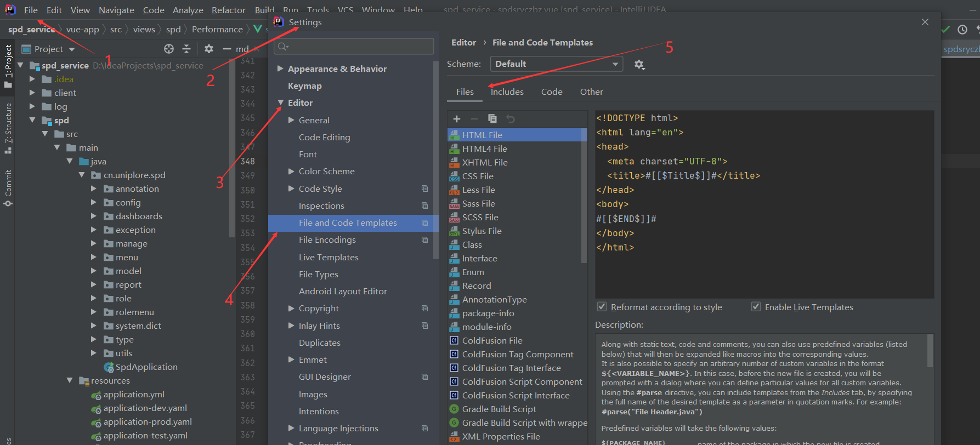Click the remove template minus icon
Screen dimensions: 980x445
(474, 119)
